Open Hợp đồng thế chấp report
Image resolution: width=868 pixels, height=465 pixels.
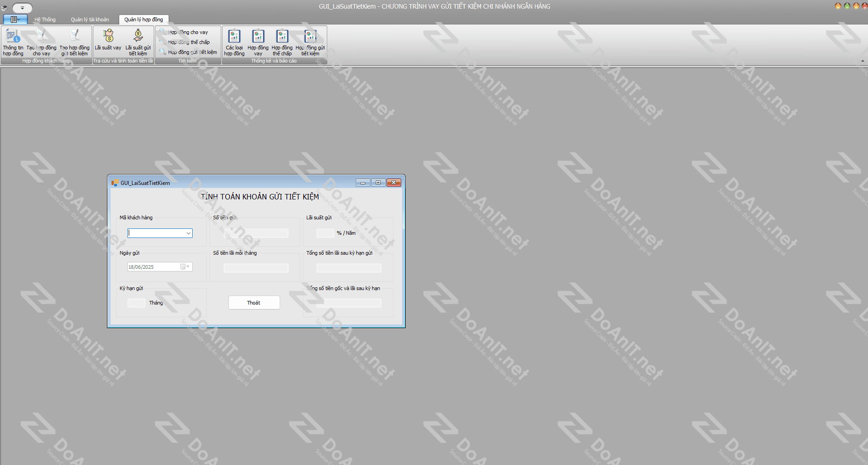(282, 42)
